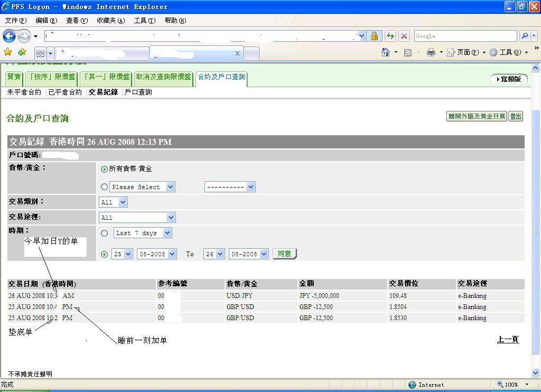Select the Last 7 days radio button
This screenshot has height=392, width=541.
(104, 234)
